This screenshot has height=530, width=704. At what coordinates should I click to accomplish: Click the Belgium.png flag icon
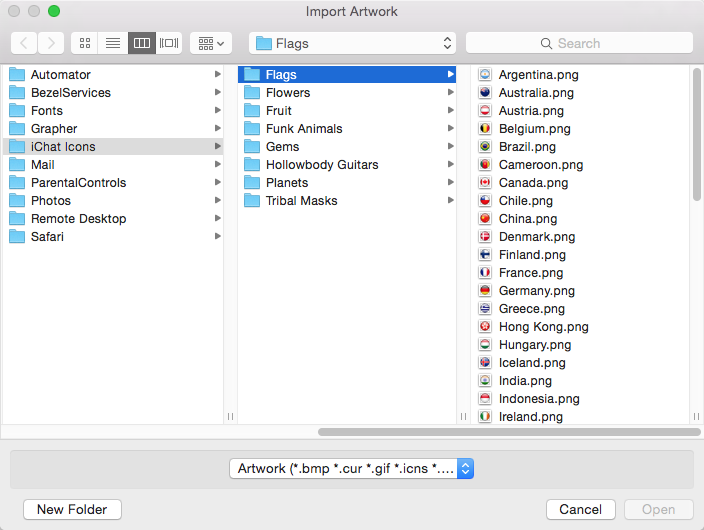[485, 128]
